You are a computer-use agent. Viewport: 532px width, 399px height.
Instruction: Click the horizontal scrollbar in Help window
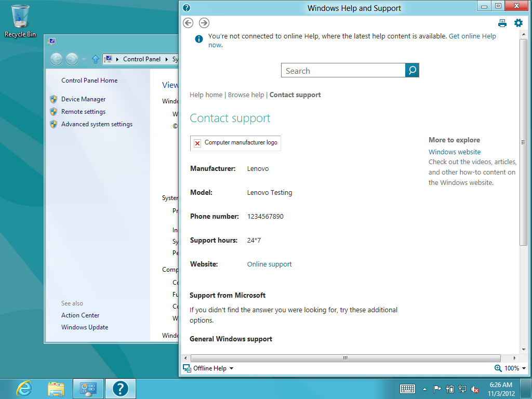(345, 358)
